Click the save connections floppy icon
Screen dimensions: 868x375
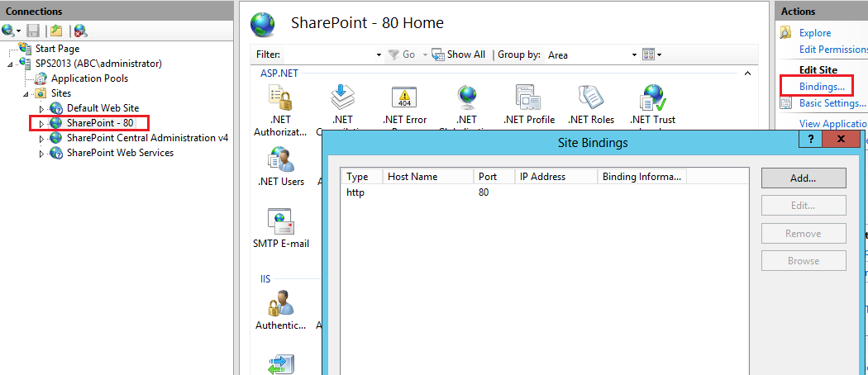(x=33, y=30)
